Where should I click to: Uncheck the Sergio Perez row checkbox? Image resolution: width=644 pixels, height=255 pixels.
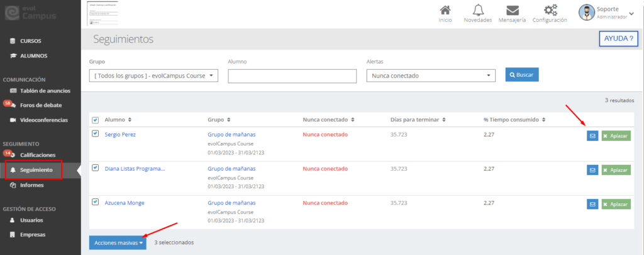(x=96, y=133)
